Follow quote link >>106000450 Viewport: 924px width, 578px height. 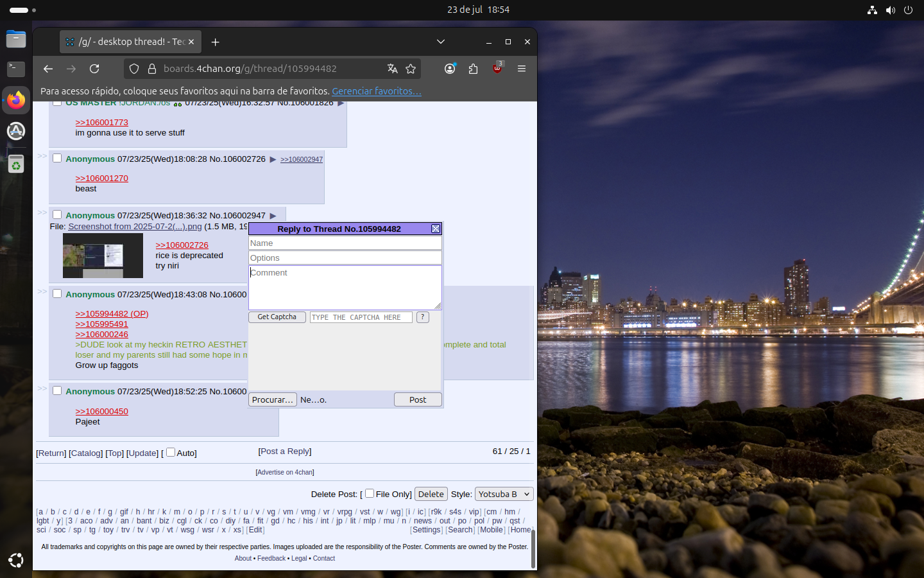pyautogui.click(x=102, y=412)
